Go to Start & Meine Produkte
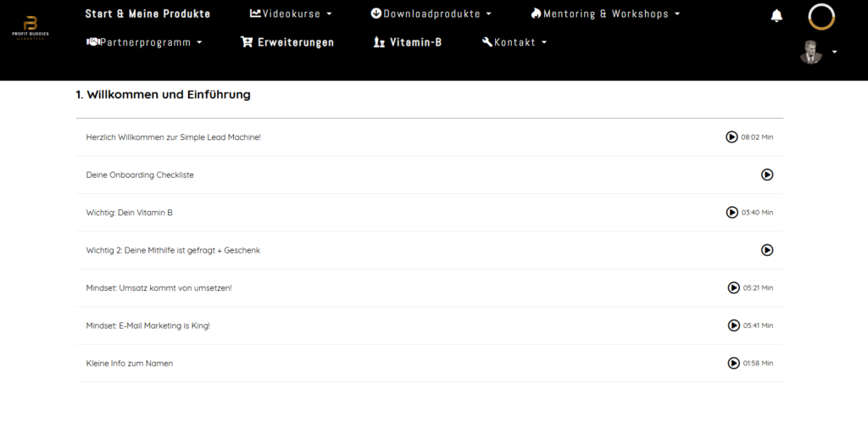 click(147, 14)
